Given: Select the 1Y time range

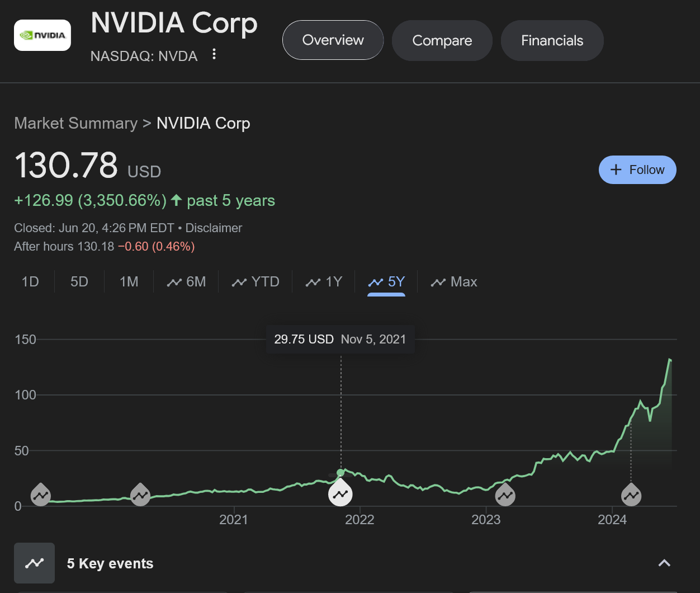Looking at the screenshot, I should click(x=324, y=282).
